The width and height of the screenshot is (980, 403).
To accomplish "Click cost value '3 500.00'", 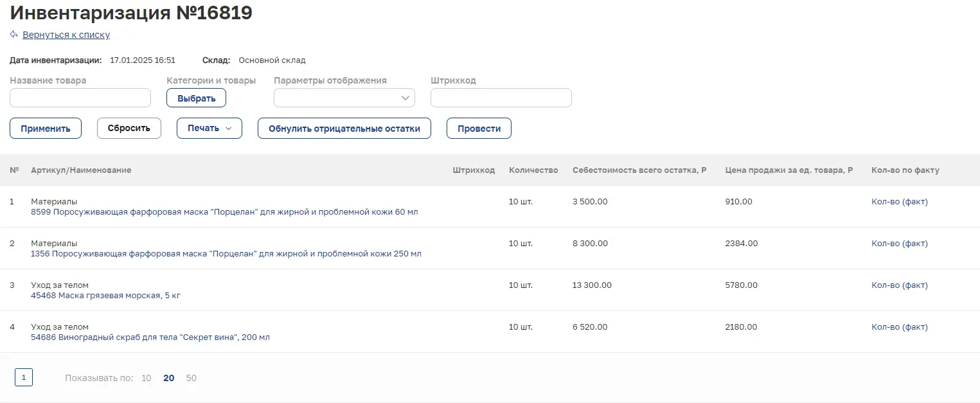I will pyautogui.click(x=590, y=202).
